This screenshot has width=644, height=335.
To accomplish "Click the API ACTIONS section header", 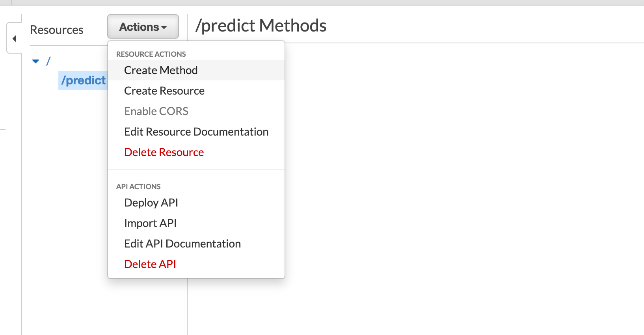I will [138, 186].
